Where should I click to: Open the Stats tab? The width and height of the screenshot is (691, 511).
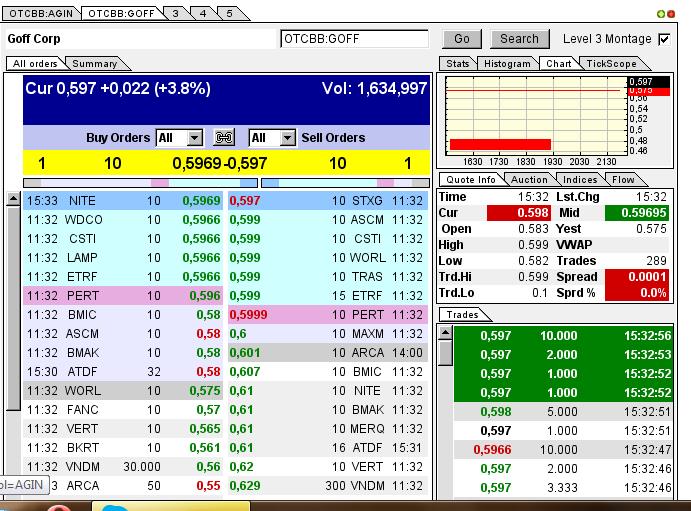click(457, 63)
